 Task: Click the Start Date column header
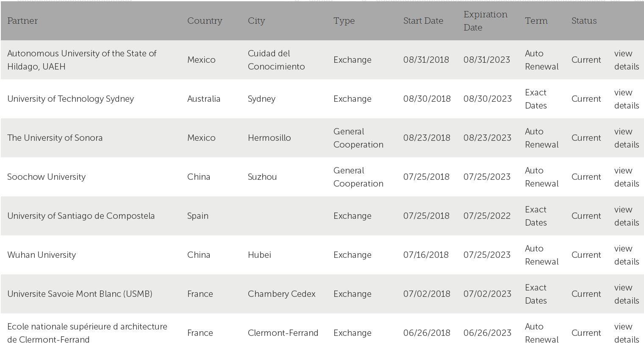[423, 21]
